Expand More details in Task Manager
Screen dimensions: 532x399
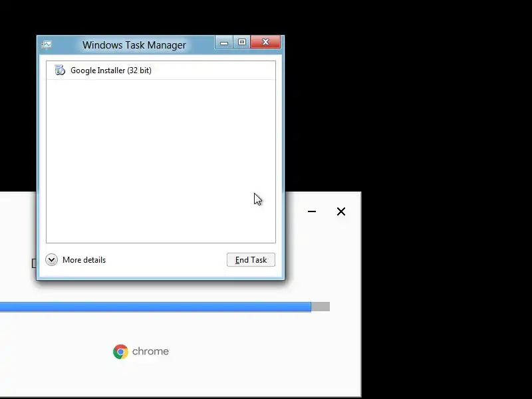click(52, 260)
